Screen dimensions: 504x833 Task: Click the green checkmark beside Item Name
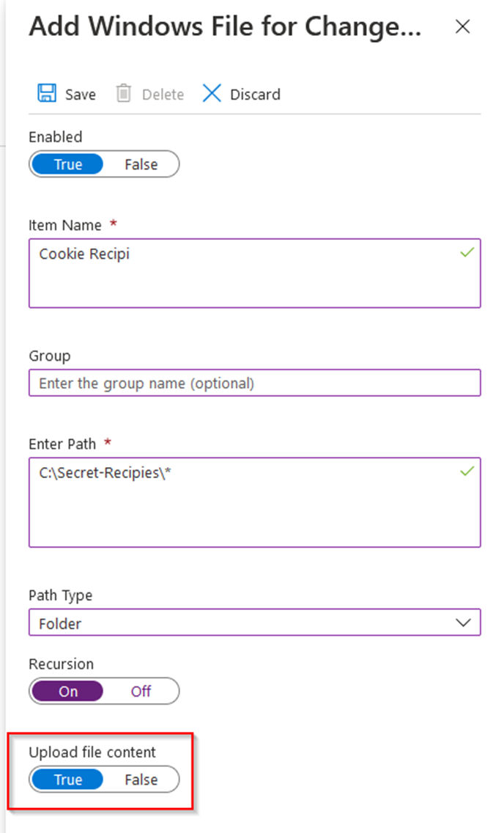pyautogui.click(x=467, y=252)
